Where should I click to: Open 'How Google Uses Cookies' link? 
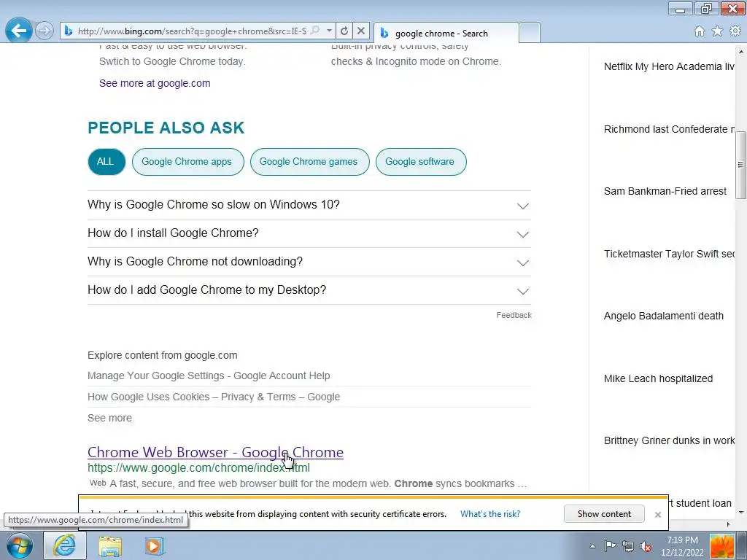point(214,397)
